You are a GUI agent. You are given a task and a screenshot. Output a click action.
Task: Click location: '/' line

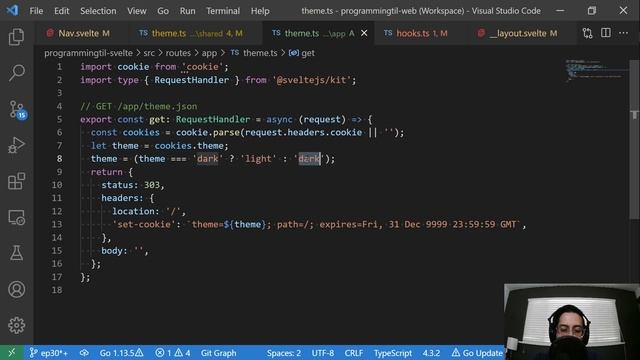pos(149,211)
